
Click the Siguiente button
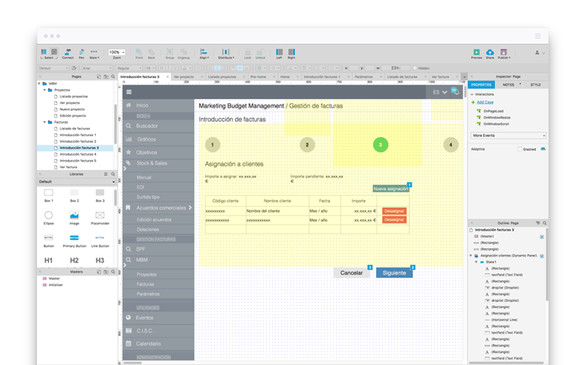394,273
